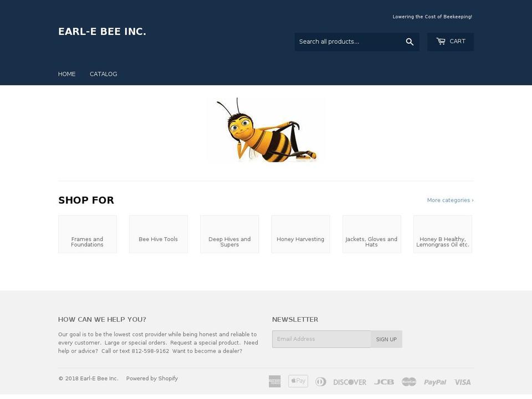This screenshot has height=399, width=532.
Task: Go to the HOME menu item
Action: point(67,74)
